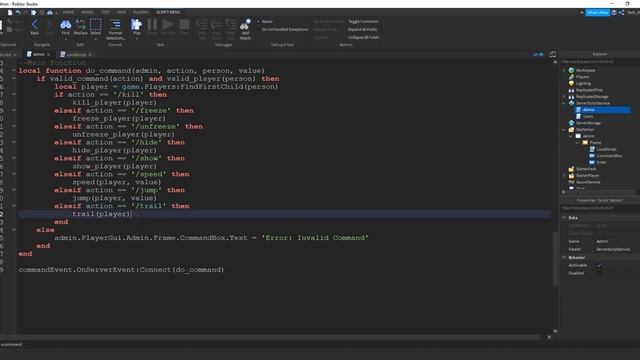Switch to the Admin script tab
This screenshot has height=360, width=640.
click(39, 54)
